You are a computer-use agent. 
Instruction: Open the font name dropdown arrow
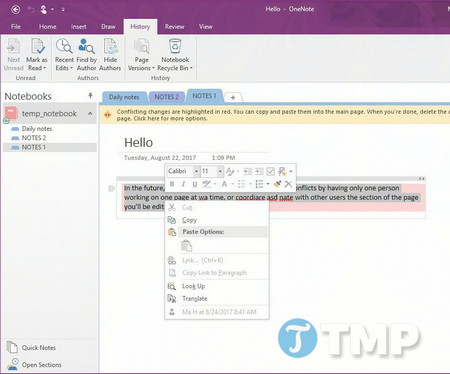click(x=196, y=171)
